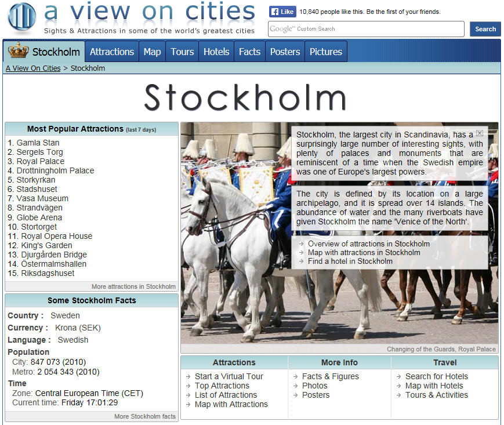Open the King's Garden link

pyautogui.click(x=46, y=245)
